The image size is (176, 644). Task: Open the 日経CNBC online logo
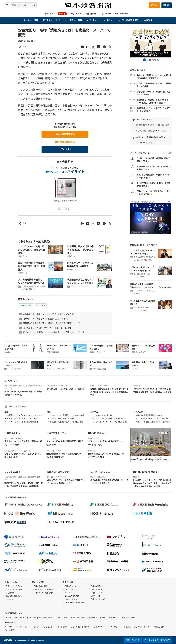click(48, 545)
